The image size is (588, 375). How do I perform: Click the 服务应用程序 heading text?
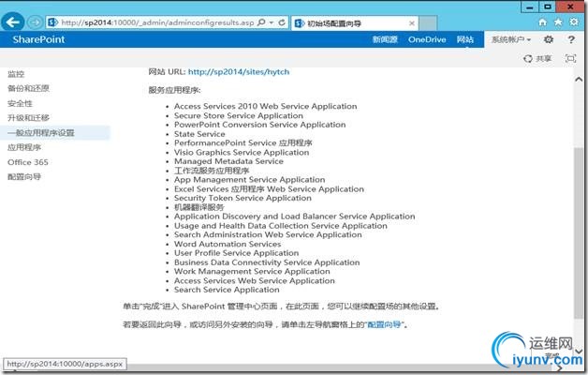tap(174, 90)
